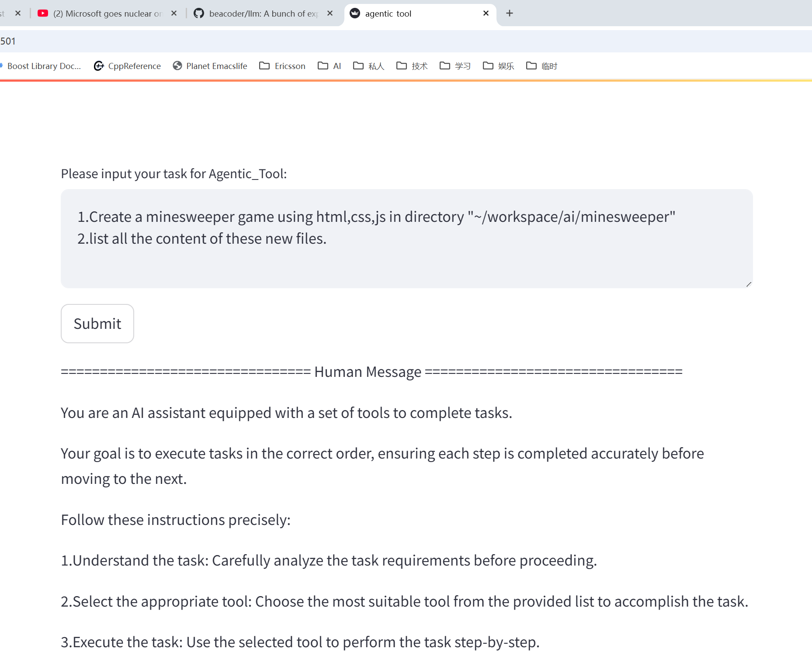The image size is (812, 659).
Task: Open the 技术 bookmarks folder
Action: [412, 66]
